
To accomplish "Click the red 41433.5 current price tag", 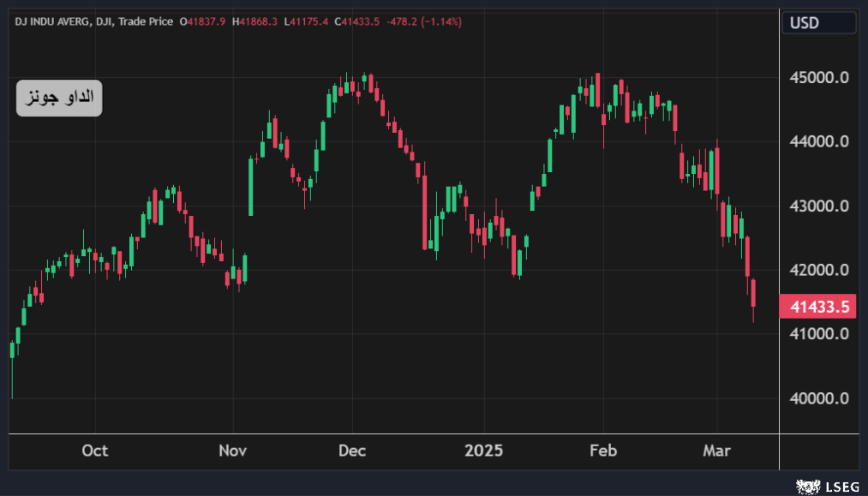I will pos(818,306).
